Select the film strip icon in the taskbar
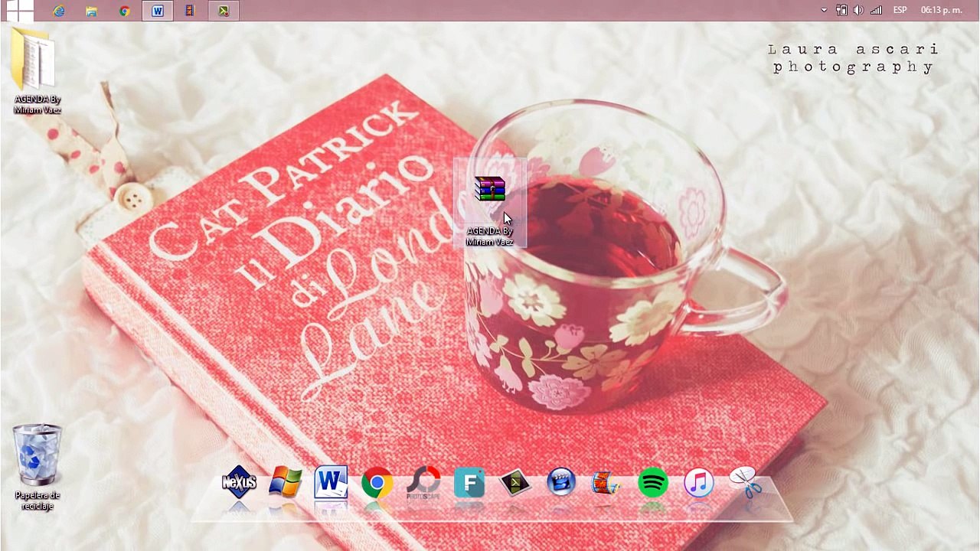This screenshot has height=551, width=980. pyautogui.click(x=190, y=11)
